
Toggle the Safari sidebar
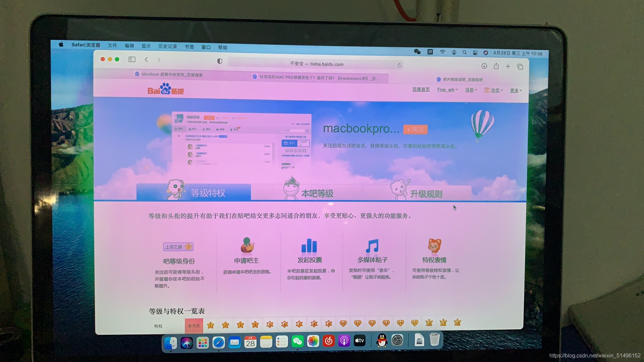tap(132, 59)
